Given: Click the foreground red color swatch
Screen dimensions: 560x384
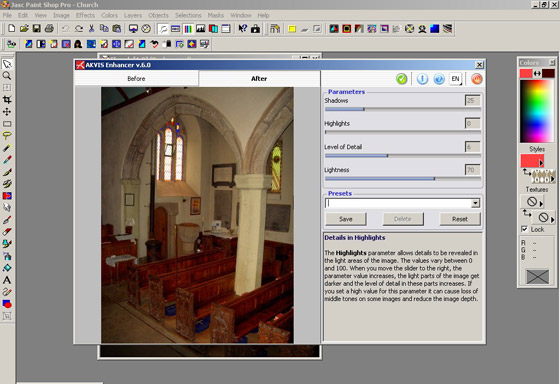Looking at the screenshot, I should tap(526, 73).
